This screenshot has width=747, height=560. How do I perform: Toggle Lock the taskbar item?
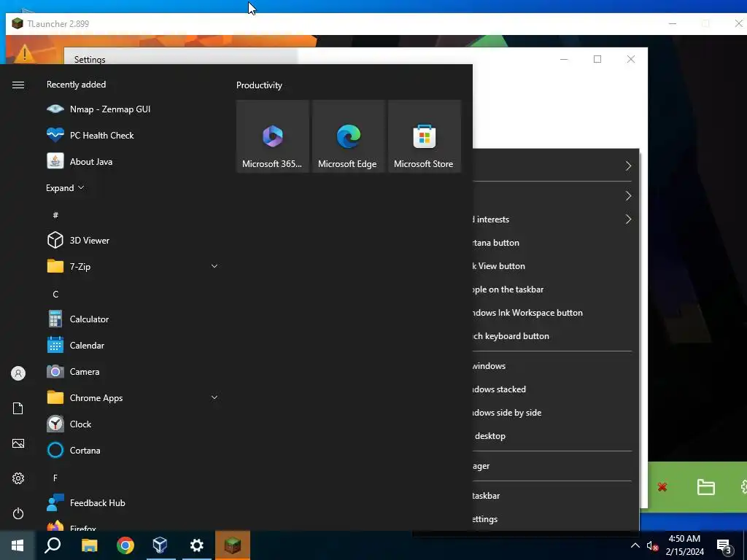coord(555,495)
